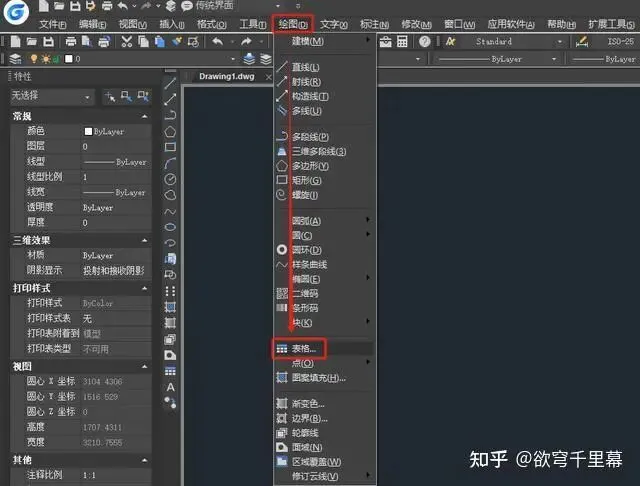
Task: Click the Undo arrow in the standard toolbar
Action: (x=218, y=42)
